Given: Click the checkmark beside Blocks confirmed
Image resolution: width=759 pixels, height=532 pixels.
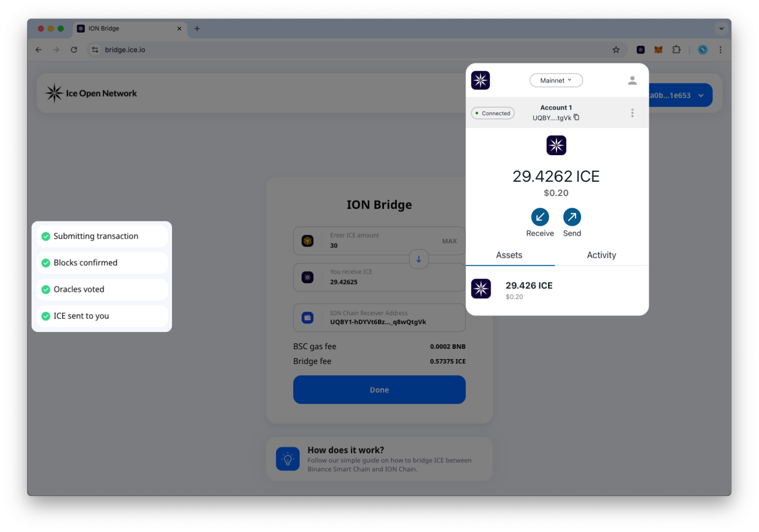Looking at the screenshot, I should coord(45,263).
